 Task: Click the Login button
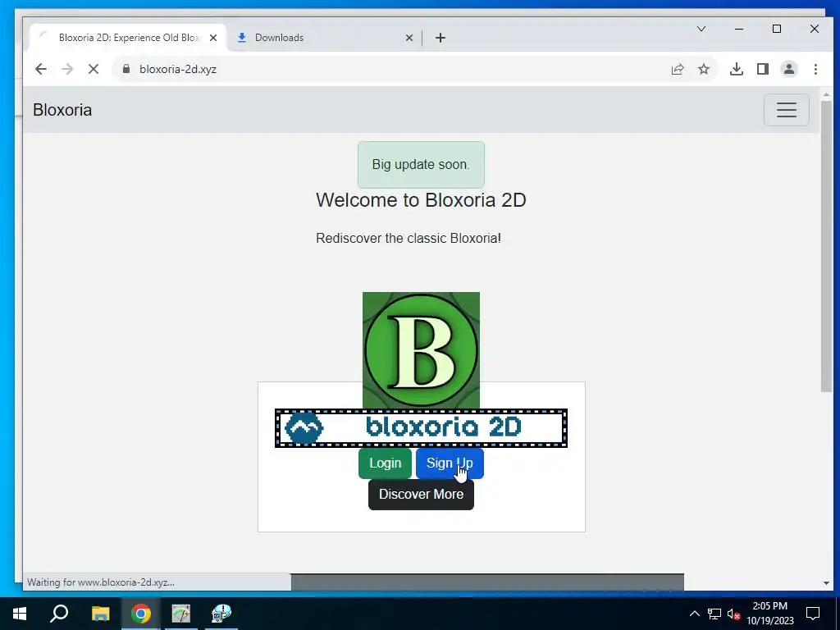point(386,463)
